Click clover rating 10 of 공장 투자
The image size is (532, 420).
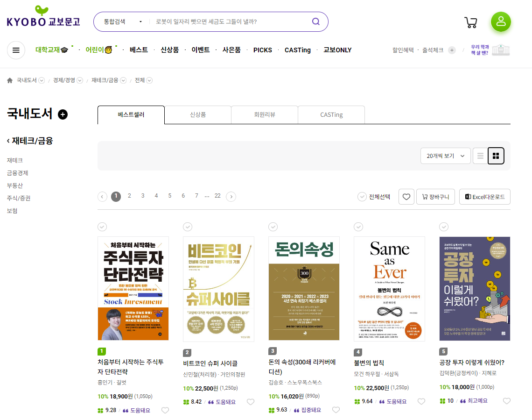[447, 401]
